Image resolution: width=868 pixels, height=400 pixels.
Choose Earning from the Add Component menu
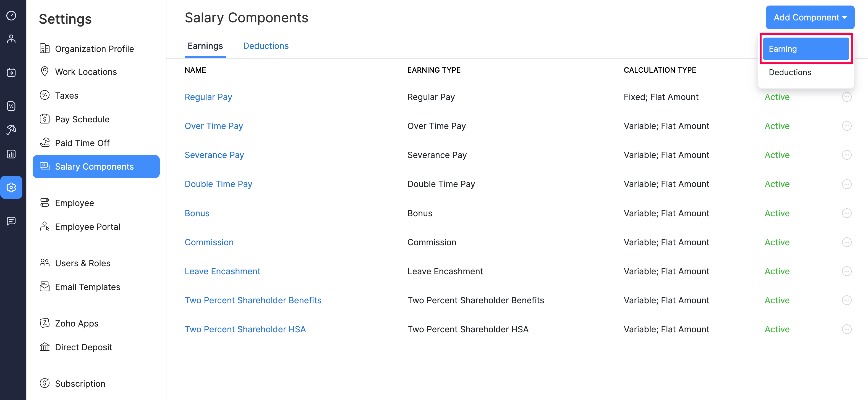pos(805,49)
